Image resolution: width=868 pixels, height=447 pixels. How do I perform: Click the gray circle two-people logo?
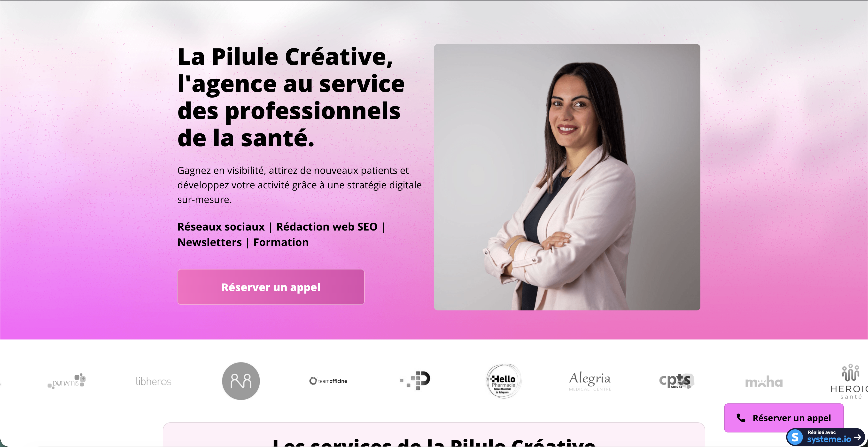tap(241, 381)
